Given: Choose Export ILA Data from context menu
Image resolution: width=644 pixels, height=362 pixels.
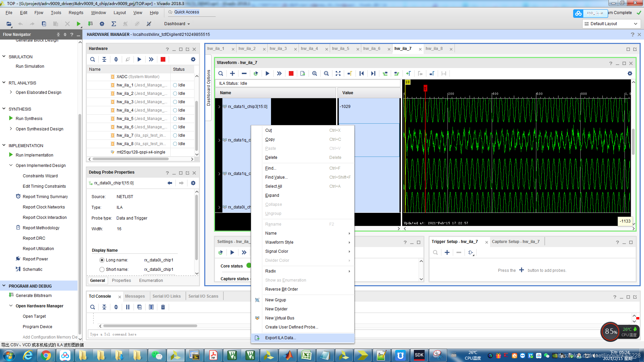Looking at the screenshot, I should click(x=280, y=338).
